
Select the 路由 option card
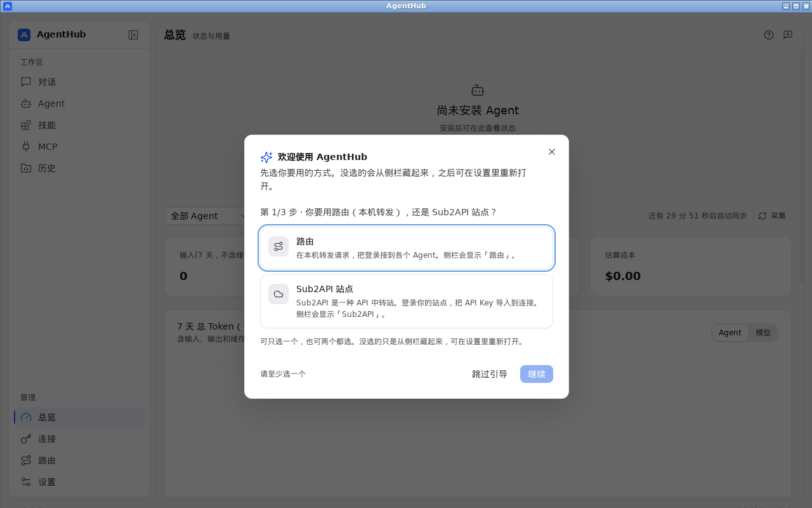(407, 248)
